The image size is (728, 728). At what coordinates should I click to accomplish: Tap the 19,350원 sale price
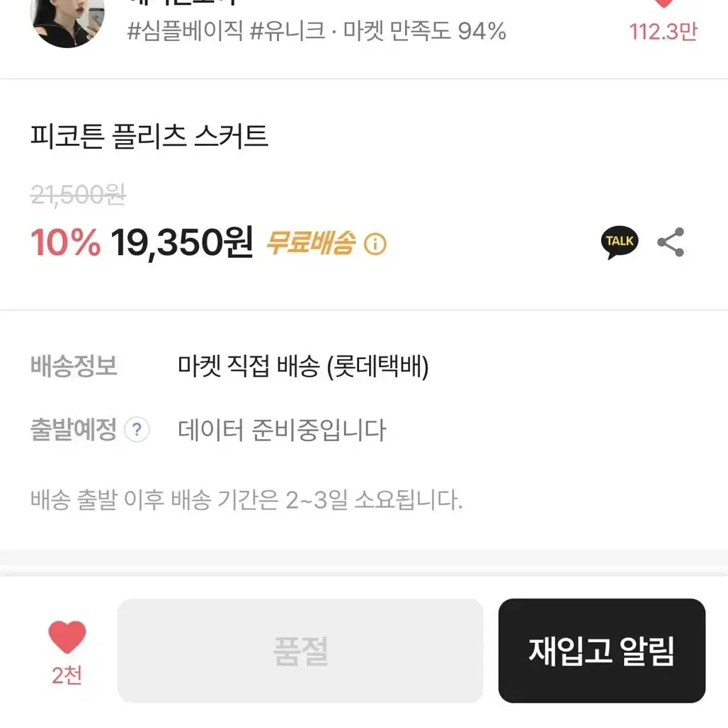tap(181, 242)
